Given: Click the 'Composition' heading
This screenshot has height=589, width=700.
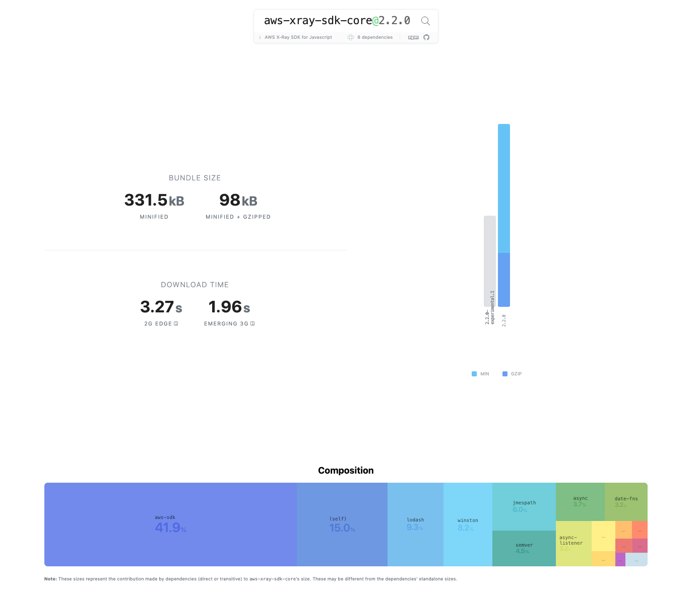Looking at the screenshot, I should pos(346,470).
